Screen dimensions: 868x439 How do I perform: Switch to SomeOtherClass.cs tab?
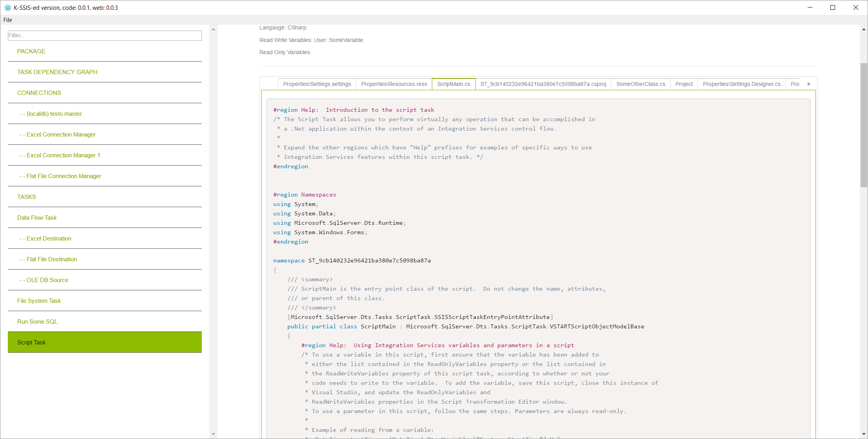pyautogui.click(x=640, y=84)
